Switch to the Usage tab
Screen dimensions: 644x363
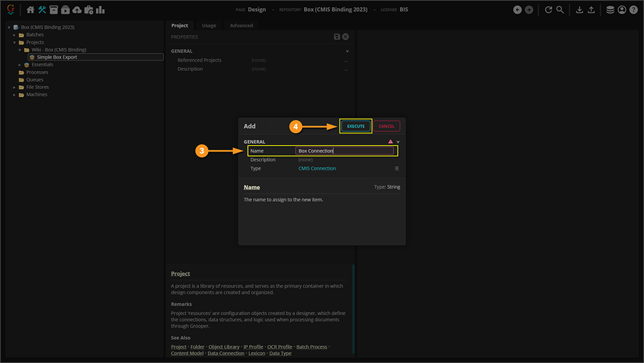(x=209, y=26)
